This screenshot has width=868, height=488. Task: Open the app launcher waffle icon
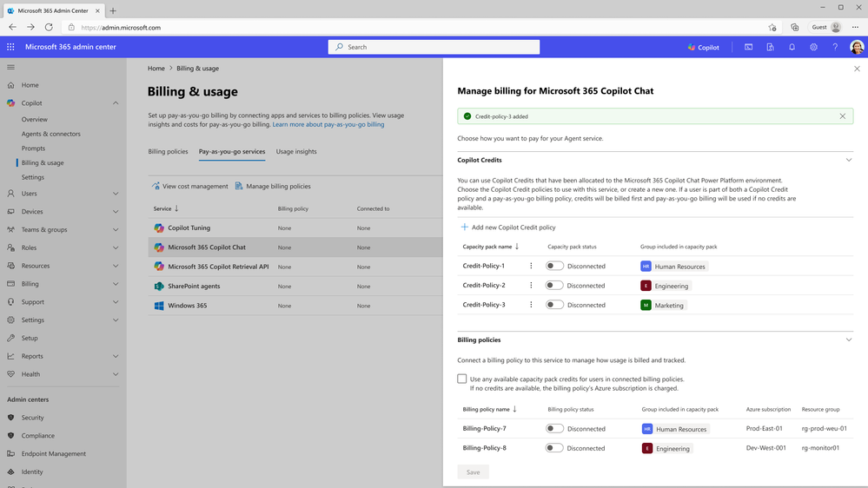tap(10, 47)
